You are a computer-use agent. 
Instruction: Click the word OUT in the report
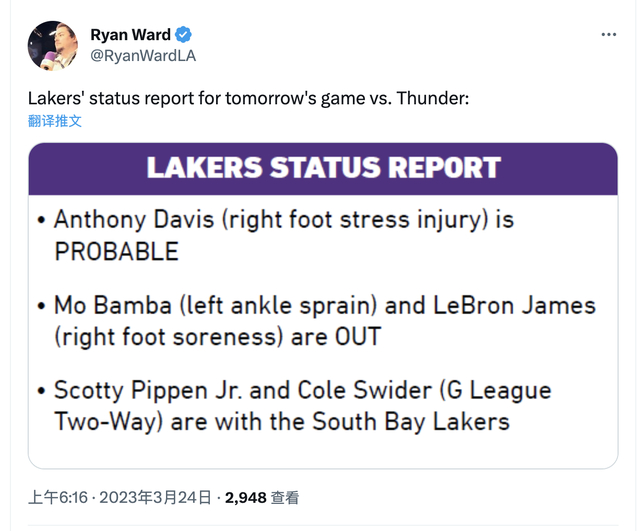click(x=359, y=336)
